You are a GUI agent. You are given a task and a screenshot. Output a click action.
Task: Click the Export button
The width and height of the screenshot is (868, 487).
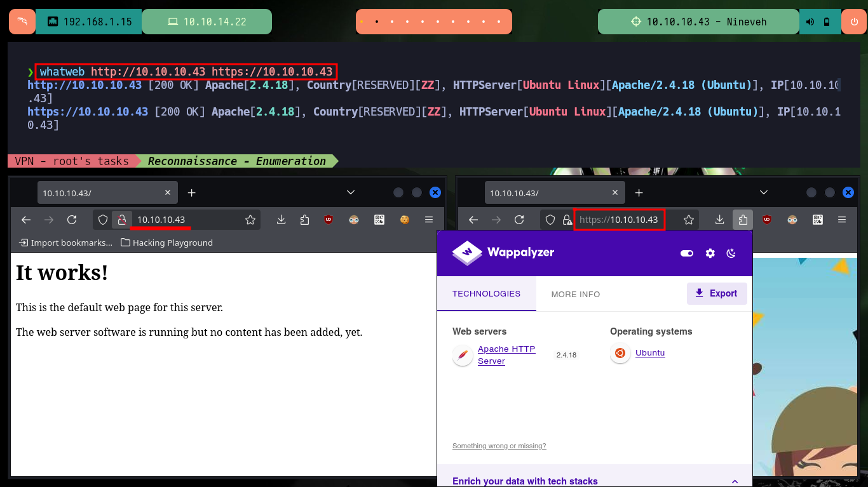click(716, 293)
